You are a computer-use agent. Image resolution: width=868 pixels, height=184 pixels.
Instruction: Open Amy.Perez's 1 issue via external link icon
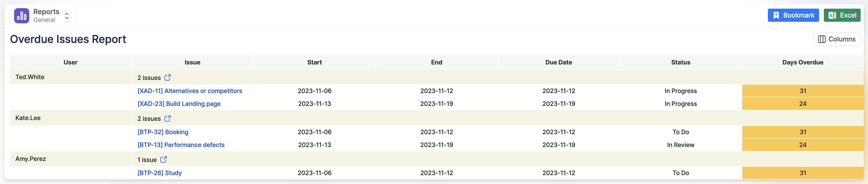click(x=164, y=159)
